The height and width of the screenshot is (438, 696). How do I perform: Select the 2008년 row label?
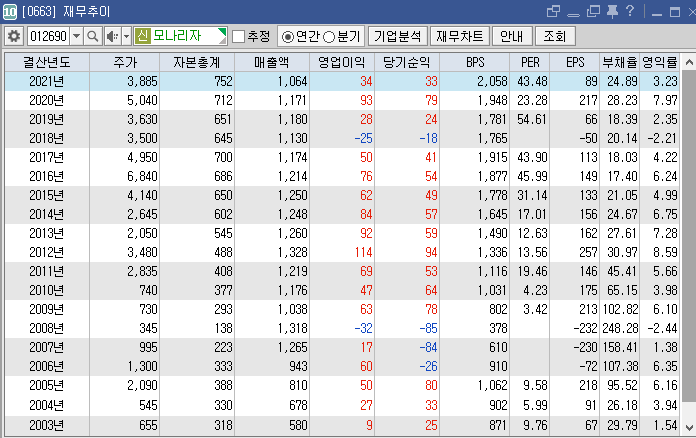coord(47,328)
